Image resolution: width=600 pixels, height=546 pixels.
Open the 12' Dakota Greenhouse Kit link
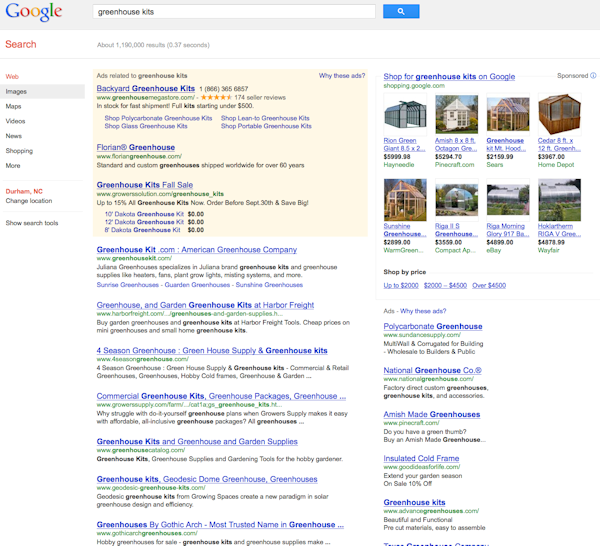(x=144, y=222)
